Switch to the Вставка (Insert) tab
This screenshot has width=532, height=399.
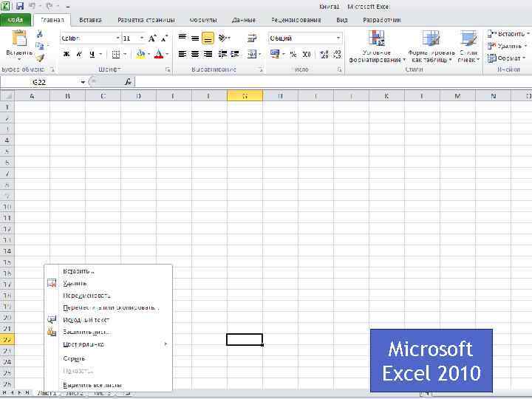pos(90,20)
